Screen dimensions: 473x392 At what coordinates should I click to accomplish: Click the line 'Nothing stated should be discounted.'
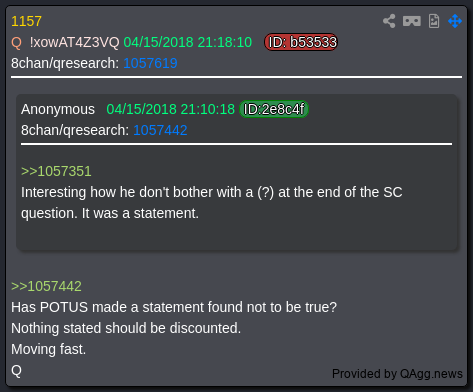click(x=126, y=328)
